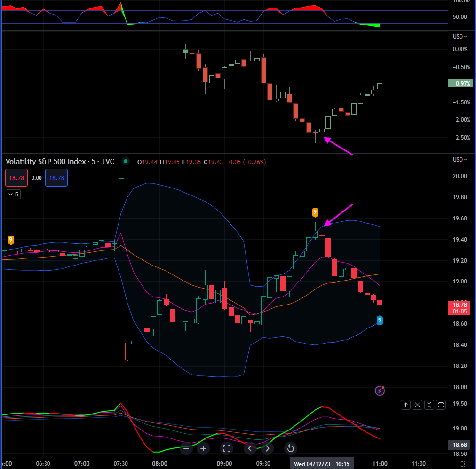Image resolution: width=476 pixels, height=469 pixels.
Task: Click the zoom in plus button
Action: (x=203, y=448)
